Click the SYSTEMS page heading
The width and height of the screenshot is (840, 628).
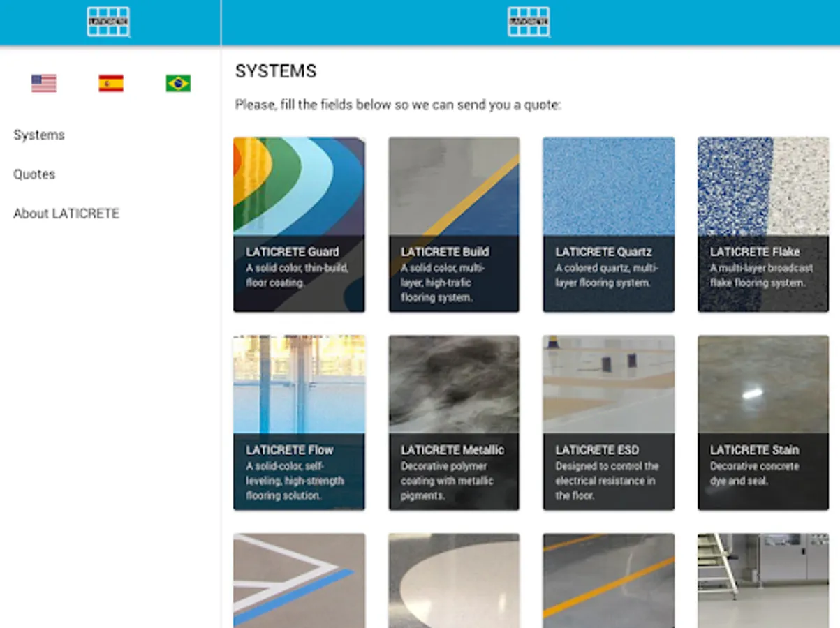[x=276, y=71]
